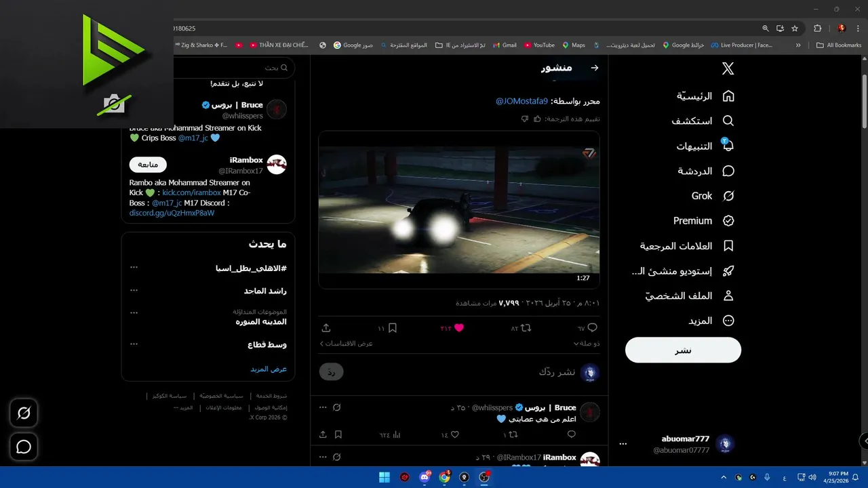
Task: Click Grok icon on Bruce's reply
Action: click(337, 407)
